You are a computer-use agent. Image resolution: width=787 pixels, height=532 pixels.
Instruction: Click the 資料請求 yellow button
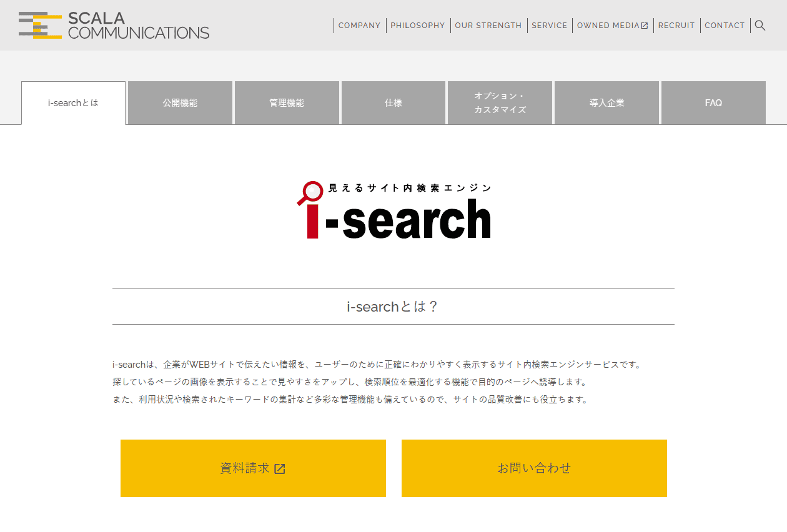(x=253, y=468)
